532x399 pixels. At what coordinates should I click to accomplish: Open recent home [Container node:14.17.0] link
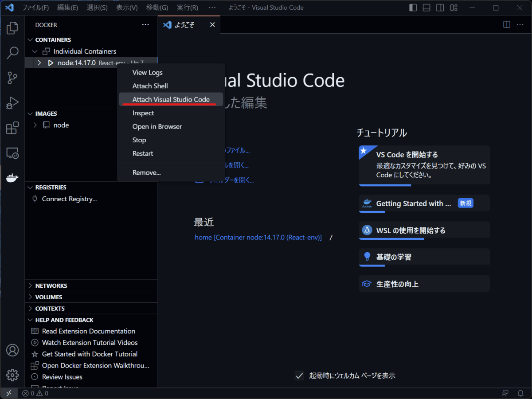point(258,237)
